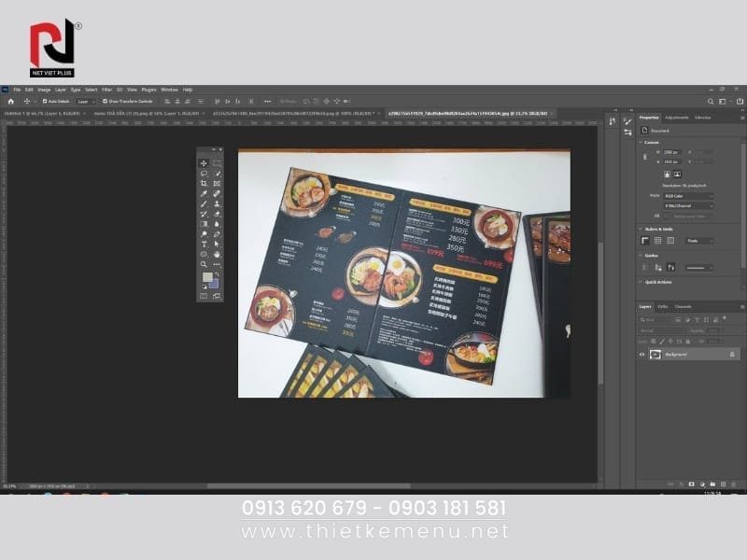Select the Horizontal Type tool
The image size is (747, 560).
[x=203, y=244]
